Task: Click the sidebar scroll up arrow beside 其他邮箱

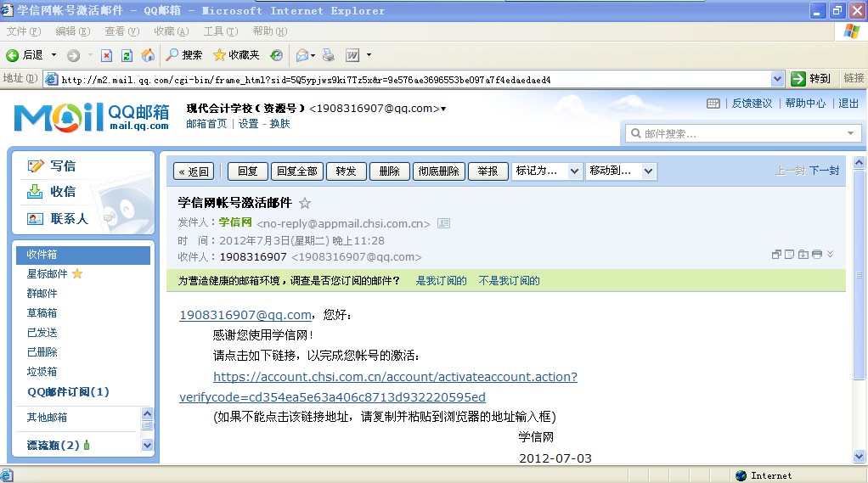Action: click(x=147, y=413)
